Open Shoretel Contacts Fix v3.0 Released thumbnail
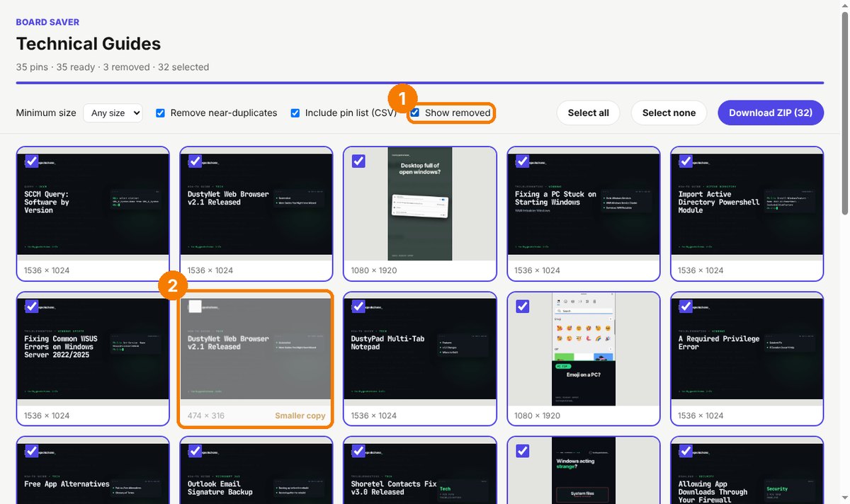Viewport: 850px width, 504px height. point(420,471)
